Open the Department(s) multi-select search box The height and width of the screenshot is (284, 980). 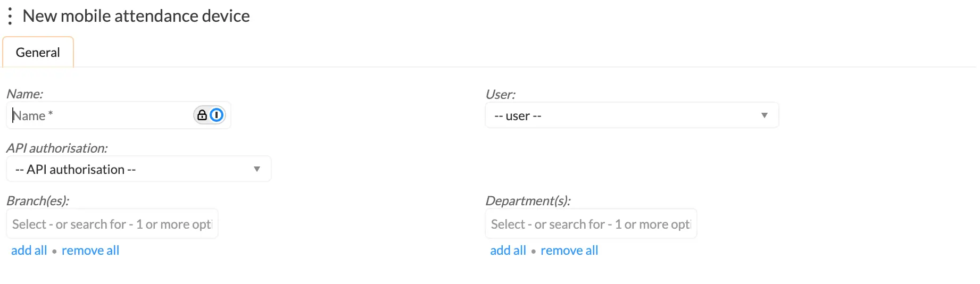click(591, 224)
